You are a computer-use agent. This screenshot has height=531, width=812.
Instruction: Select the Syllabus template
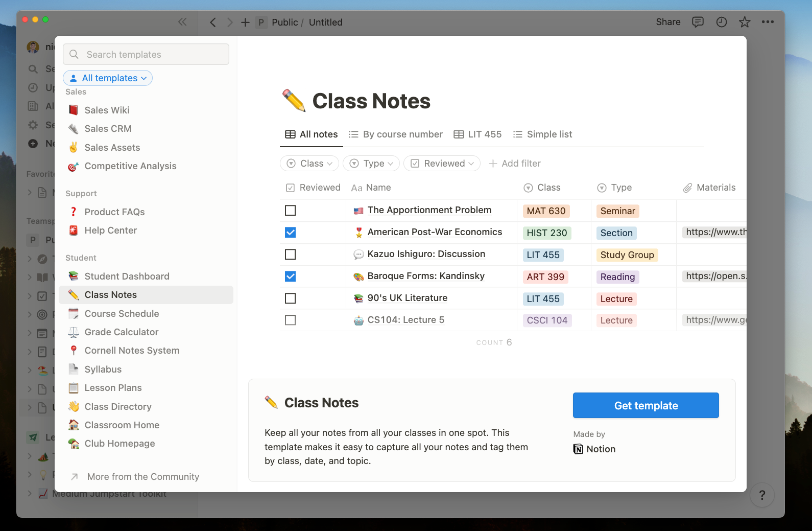[x=146, y=370]
